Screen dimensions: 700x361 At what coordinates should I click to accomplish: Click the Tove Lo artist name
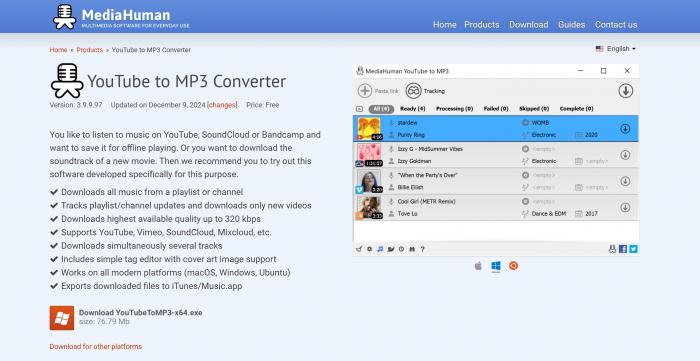(408, 214)
